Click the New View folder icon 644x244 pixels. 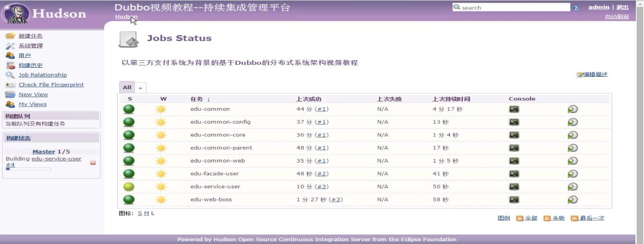point(10,94)
